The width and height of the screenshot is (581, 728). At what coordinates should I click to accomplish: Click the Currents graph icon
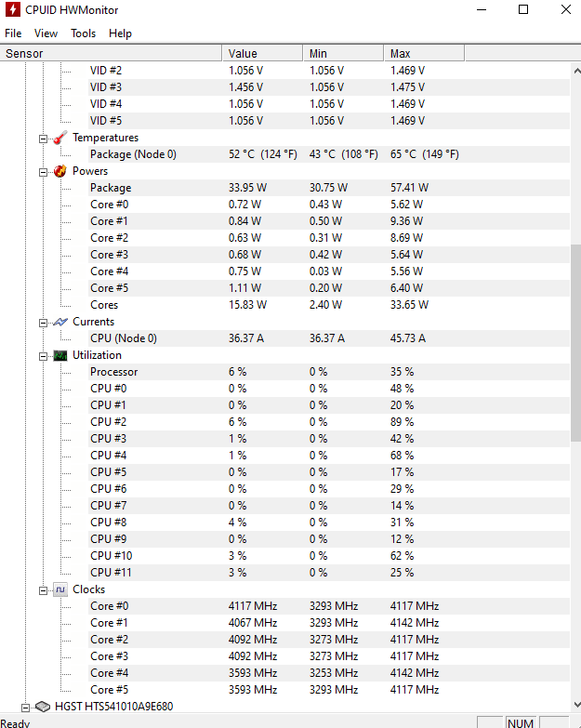tap(60, 322)
